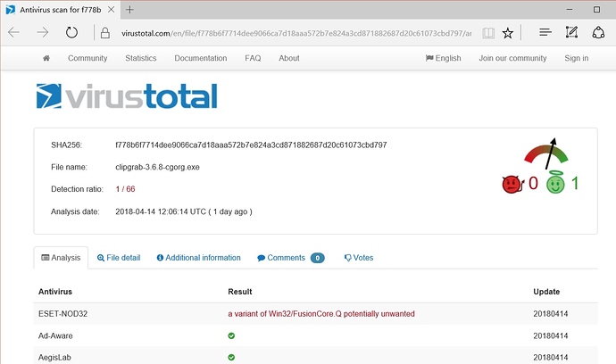
Task: Change language from English
Action: click(443, 58)
